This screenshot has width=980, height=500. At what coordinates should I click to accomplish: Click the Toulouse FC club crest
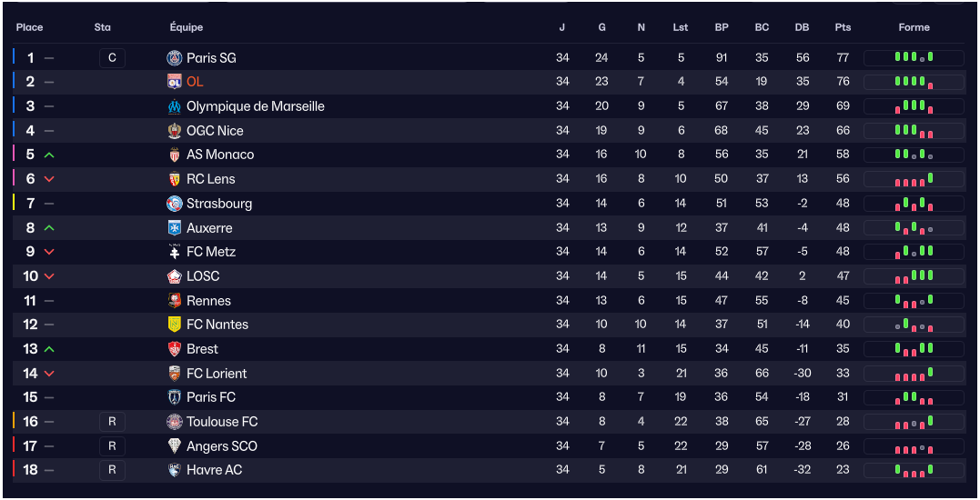click(175, 422)
